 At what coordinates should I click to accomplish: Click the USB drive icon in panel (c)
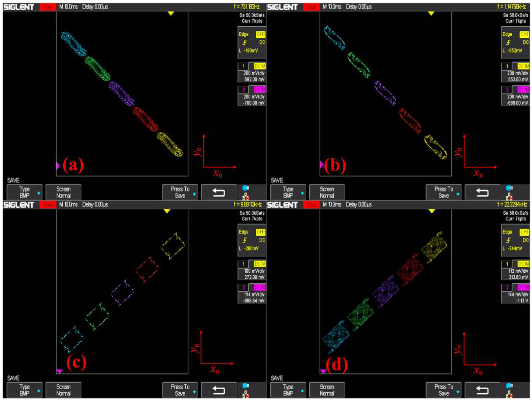tap(246, 386)
